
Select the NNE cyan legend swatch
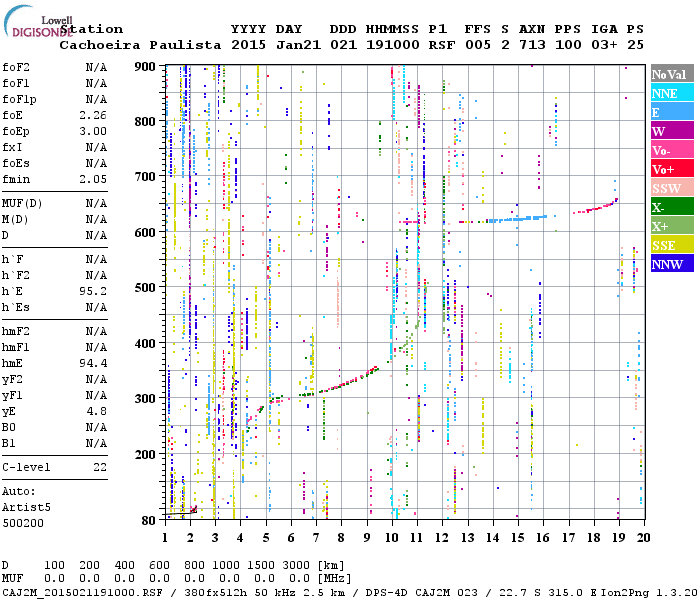point(672,93)
